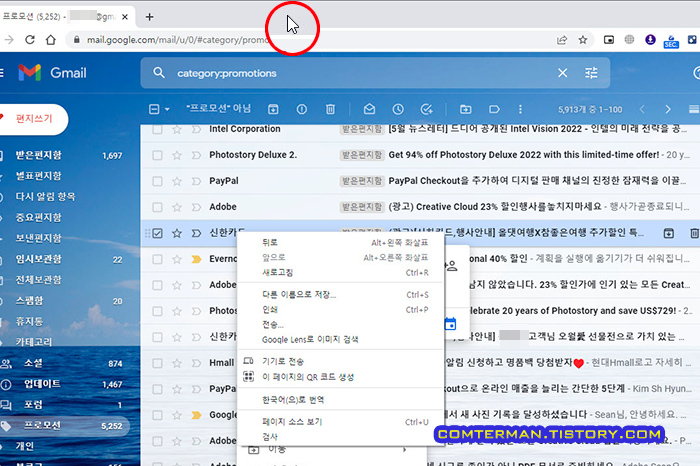
Task: Choose 인쇄 in context menu
Action: [341, 309]
